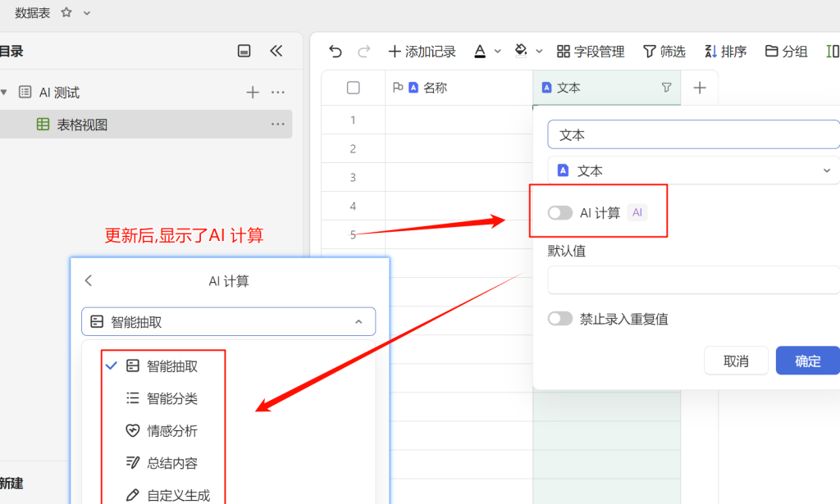
Task: Open more options for 表格视图
Action: (x=277, y=124)
